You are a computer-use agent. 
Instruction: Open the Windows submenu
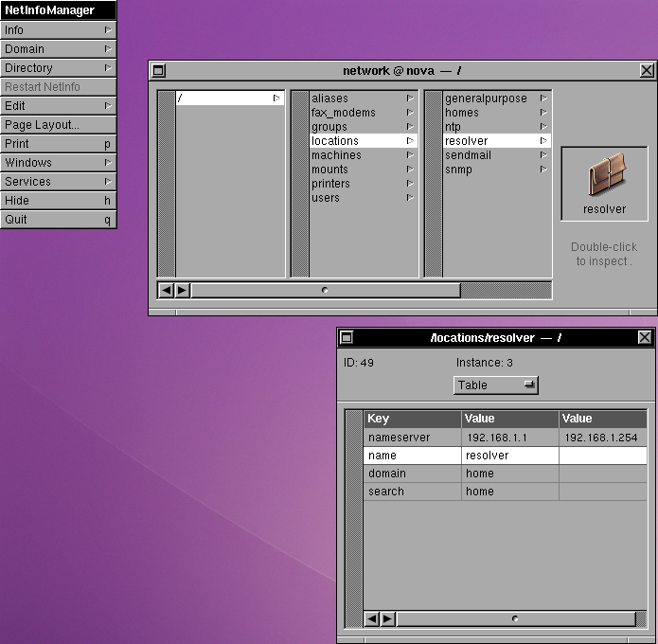[57, 163]
